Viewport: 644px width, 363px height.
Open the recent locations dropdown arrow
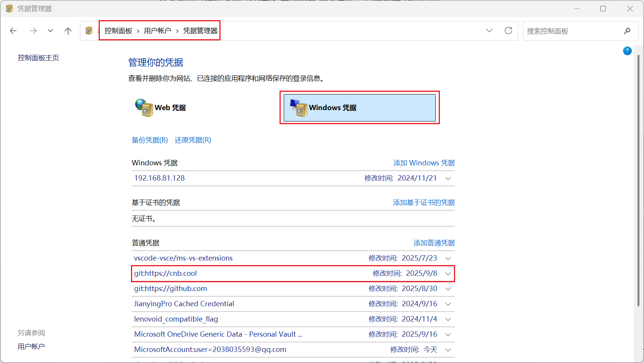(x=50, y=31)
